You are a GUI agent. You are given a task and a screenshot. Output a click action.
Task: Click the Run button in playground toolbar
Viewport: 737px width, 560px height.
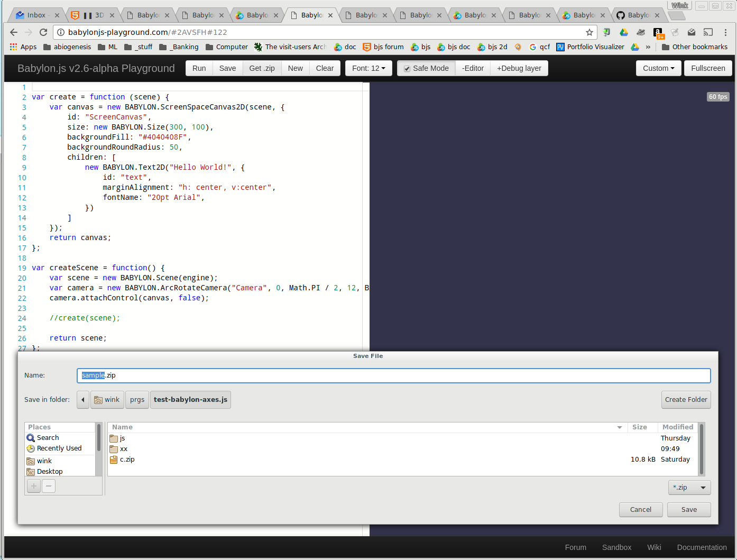(x=199, y=68)
